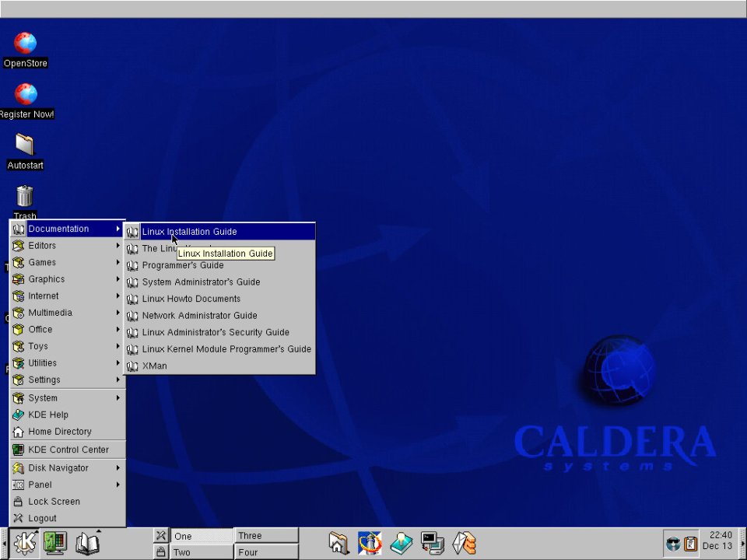The image size is (747, 560).
Task: Switch to virtual desktop Two
Action: pos(201,552)
